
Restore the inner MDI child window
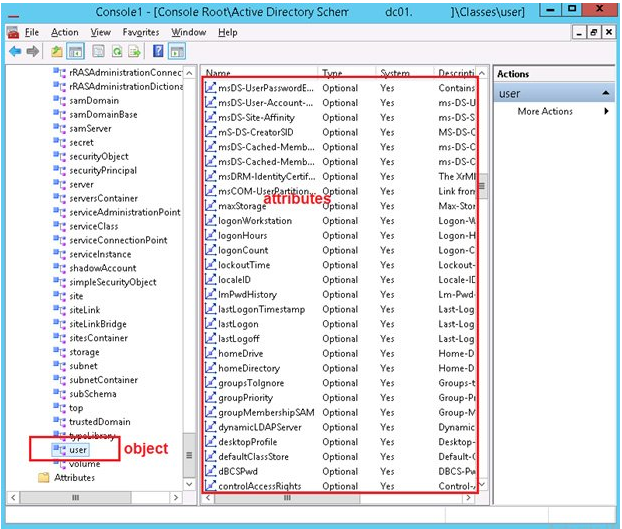point(593,32)
